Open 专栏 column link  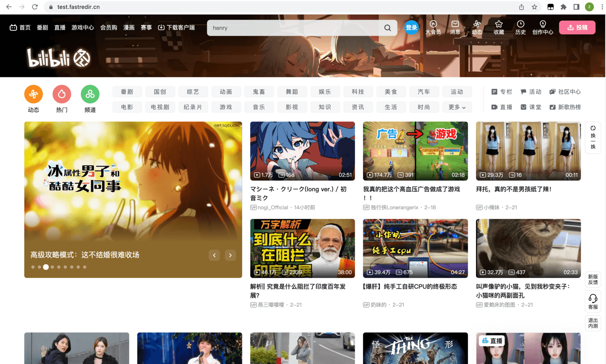click(502, 92)
